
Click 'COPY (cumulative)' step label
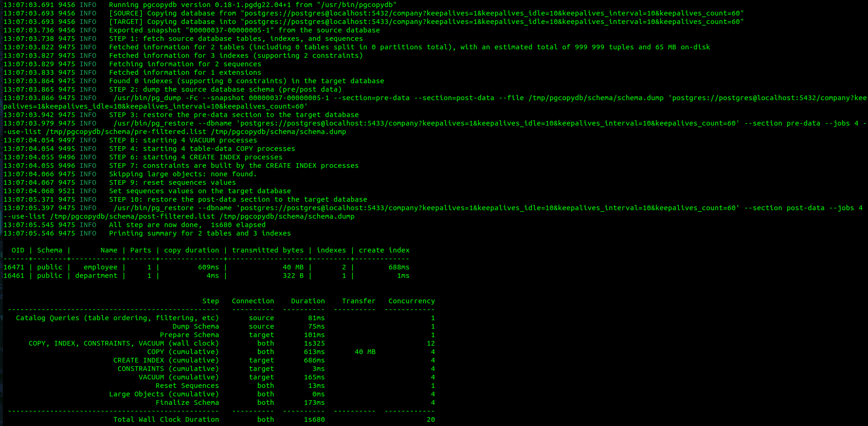[183, 352]
